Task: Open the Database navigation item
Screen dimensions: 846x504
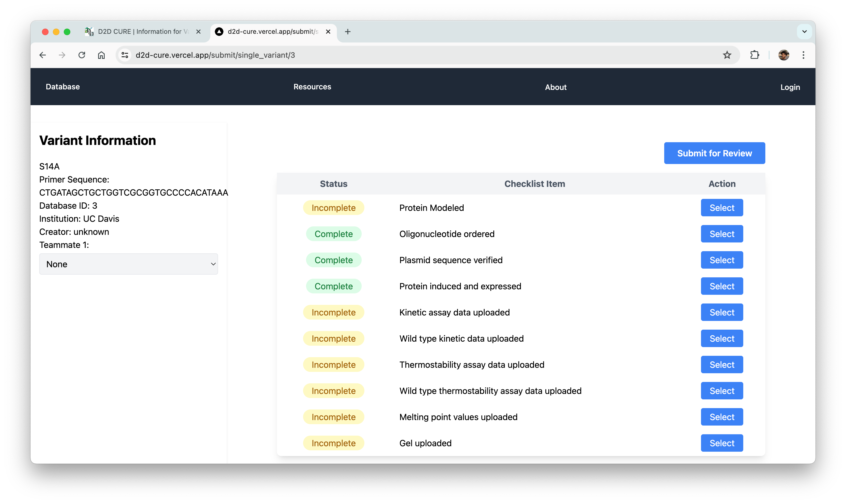Action: click(x=62, y=87)
